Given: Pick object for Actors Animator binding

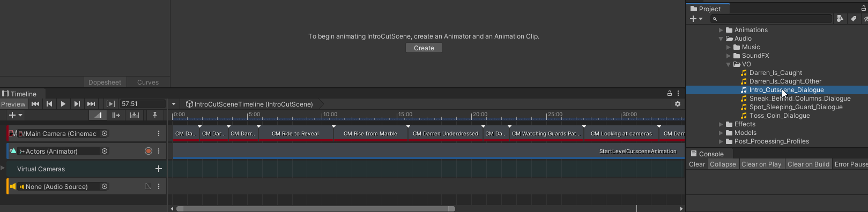Looking at the screenshot, I should coord(105,151).
